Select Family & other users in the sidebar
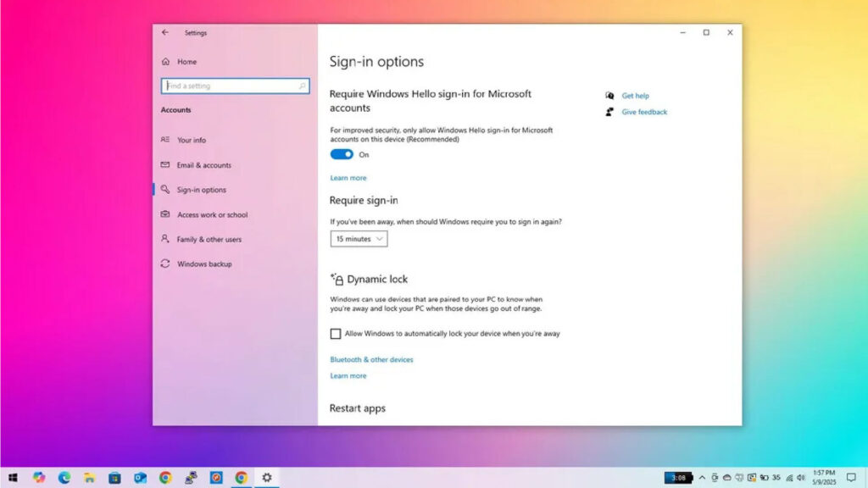 (209, 240)
